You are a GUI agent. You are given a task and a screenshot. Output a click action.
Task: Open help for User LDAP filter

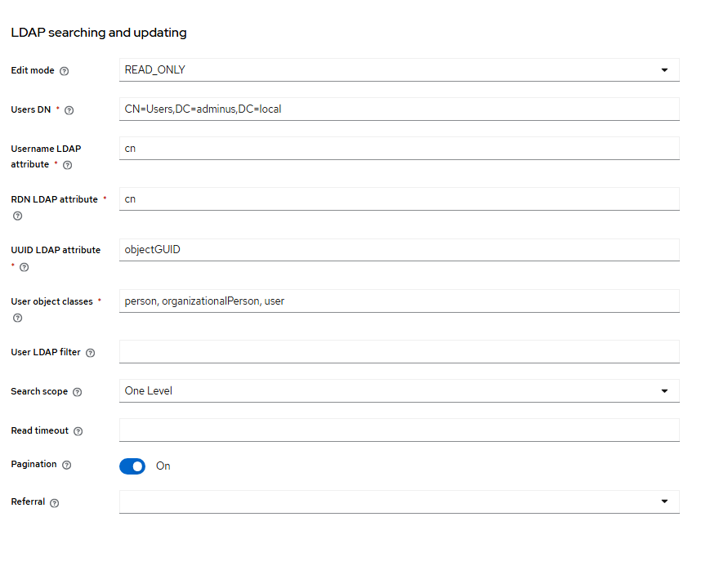pyautogui.click(x=91, y=353)
